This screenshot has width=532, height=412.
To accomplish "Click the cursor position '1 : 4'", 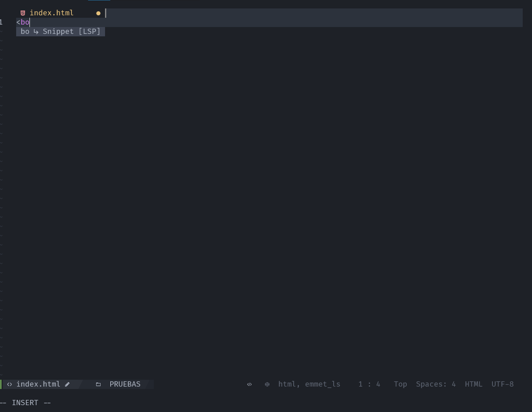I will coord(369,384).
